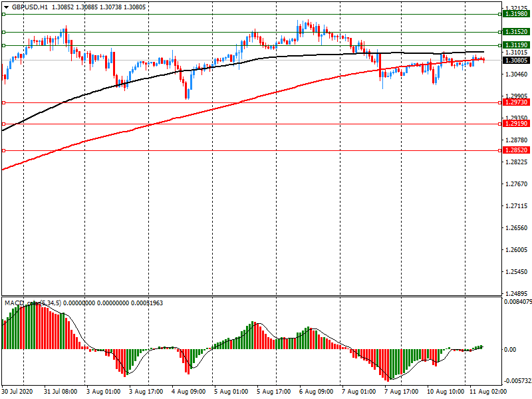This screenshot has width=532, height=399.
Task: Click the 1.30460 price scale value
Action: click(x=517, y=74)
